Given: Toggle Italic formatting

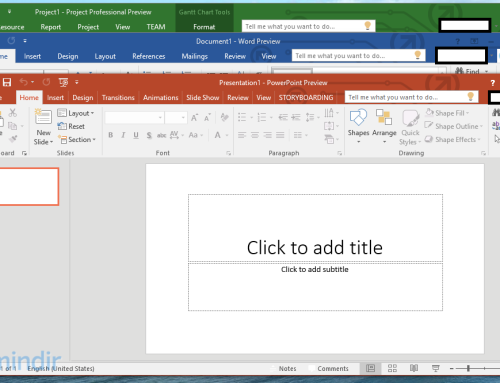Looking at the screenshot, I should coord(123,135).
